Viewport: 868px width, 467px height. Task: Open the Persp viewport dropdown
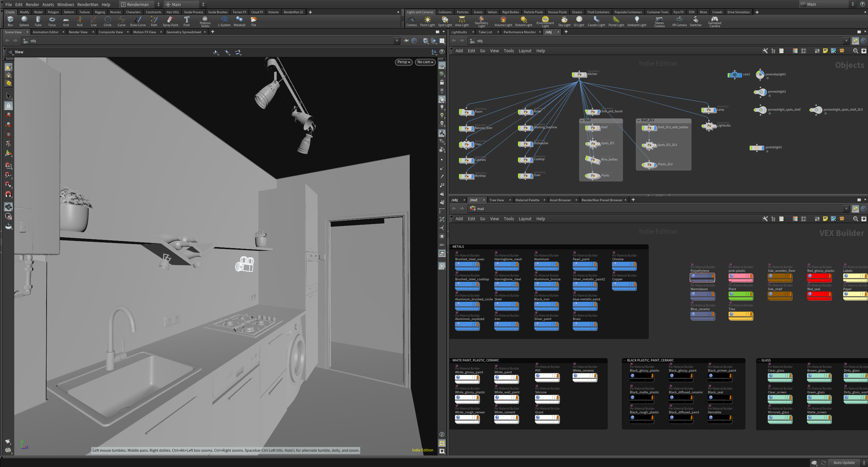[x=404, y=62]
